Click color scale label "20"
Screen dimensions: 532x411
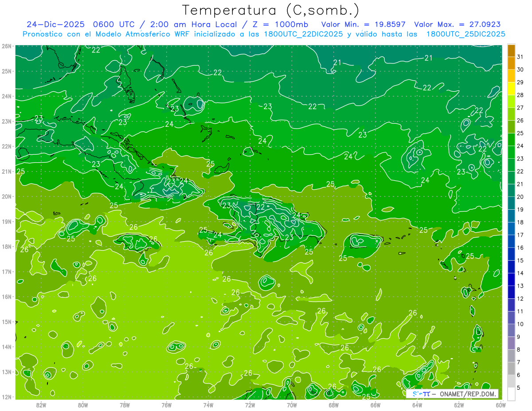pos(520,197)
